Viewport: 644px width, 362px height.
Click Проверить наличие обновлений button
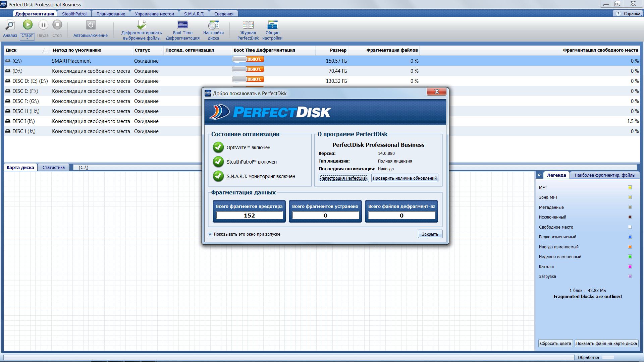(x=405, y=178)
